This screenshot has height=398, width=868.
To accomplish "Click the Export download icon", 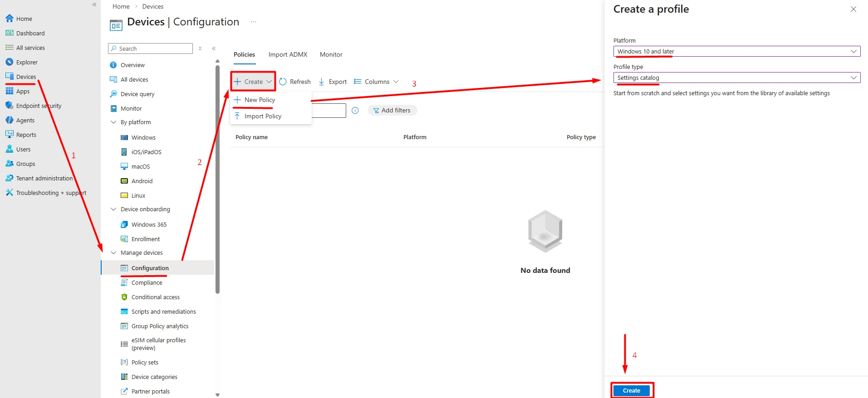I will coord(321,82).
